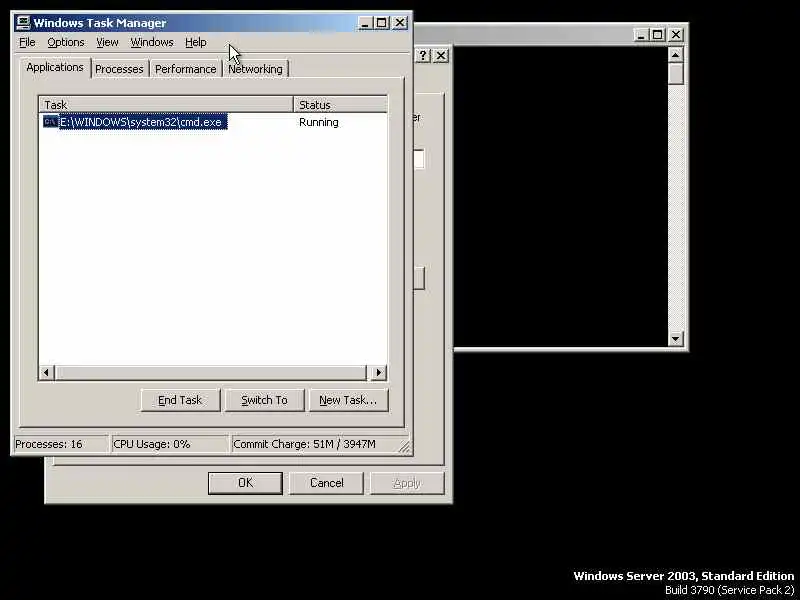Minimize the Windows Task Manager window
This screenshot has width=800, height=600.
click(364, 23)
